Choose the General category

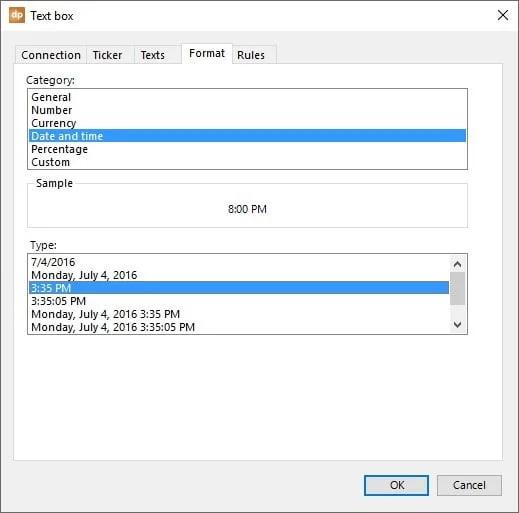247,97
